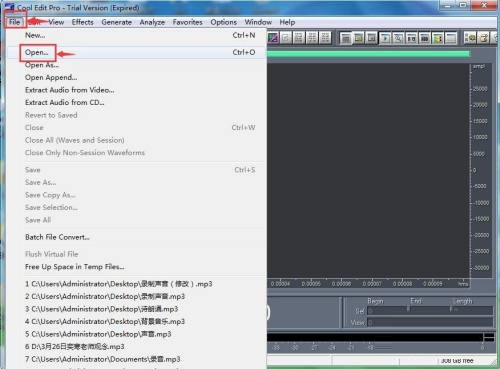Click the yellow-green toolbar icon
The height and width of the screenshot is (369, 500).
coord(437,38)
